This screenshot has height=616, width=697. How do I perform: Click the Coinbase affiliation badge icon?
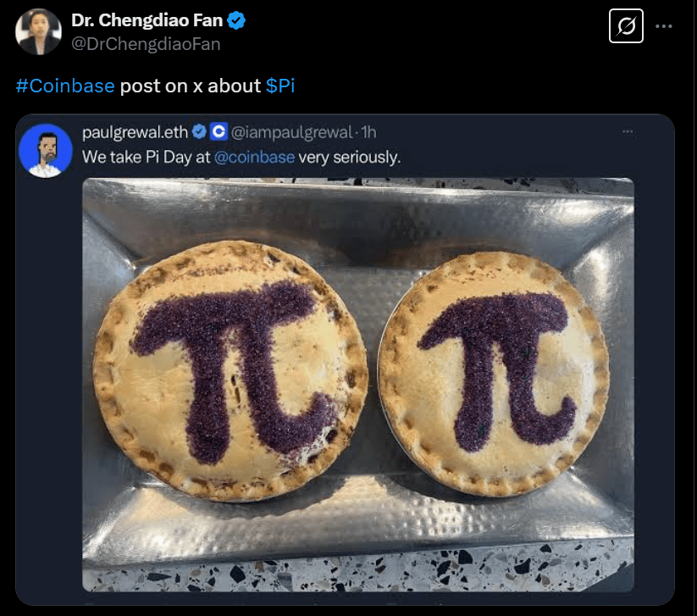[x=219, y=132]
